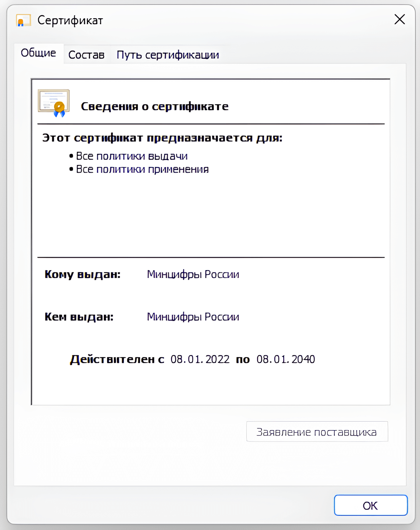Click the Кем выдан: label
Image resolution: width=420 pixels, height=530 pixels.
click(79, 317)
